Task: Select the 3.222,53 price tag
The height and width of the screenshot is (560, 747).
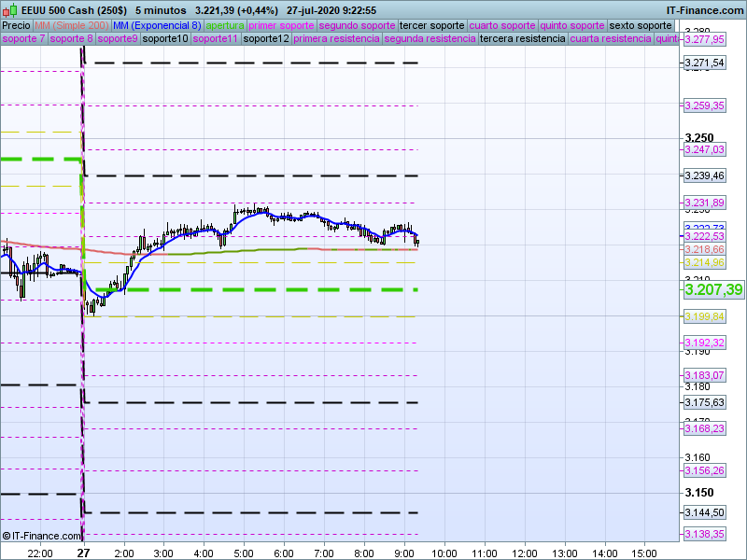Action: click(x=704, y=236)
